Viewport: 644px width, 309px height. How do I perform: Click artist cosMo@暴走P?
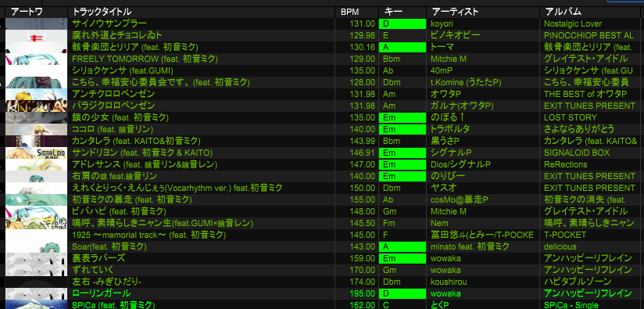point(460,200)
